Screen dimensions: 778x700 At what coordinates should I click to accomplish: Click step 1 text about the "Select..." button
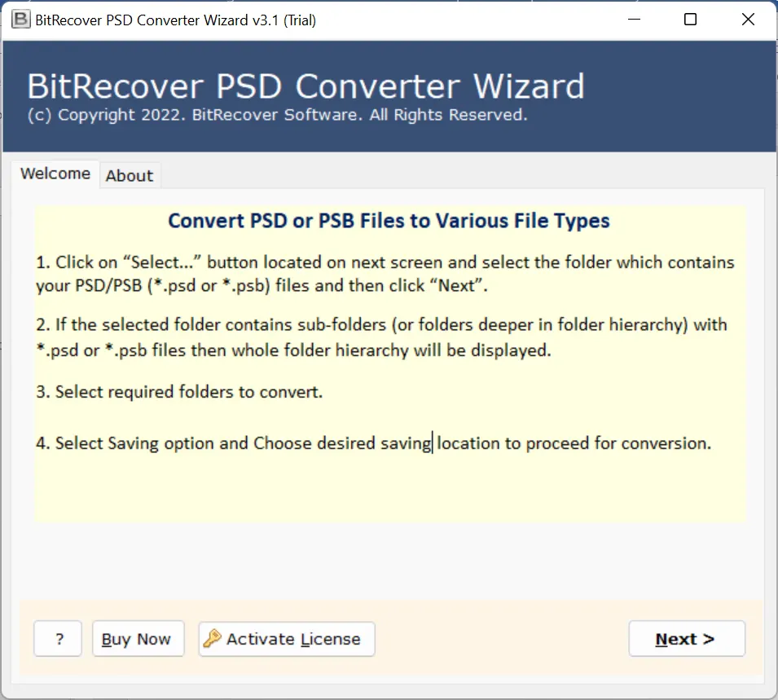[x=385, y=274]
